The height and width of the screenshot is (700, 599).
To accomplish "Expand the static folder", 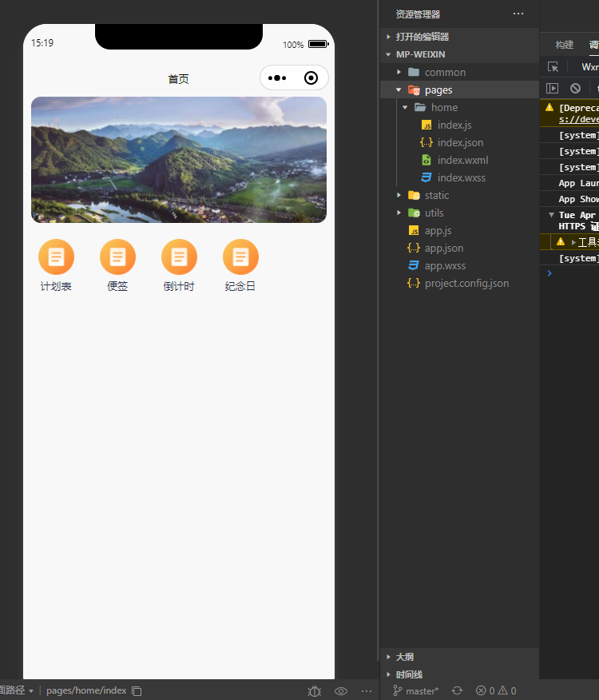I will click(460, 196).
